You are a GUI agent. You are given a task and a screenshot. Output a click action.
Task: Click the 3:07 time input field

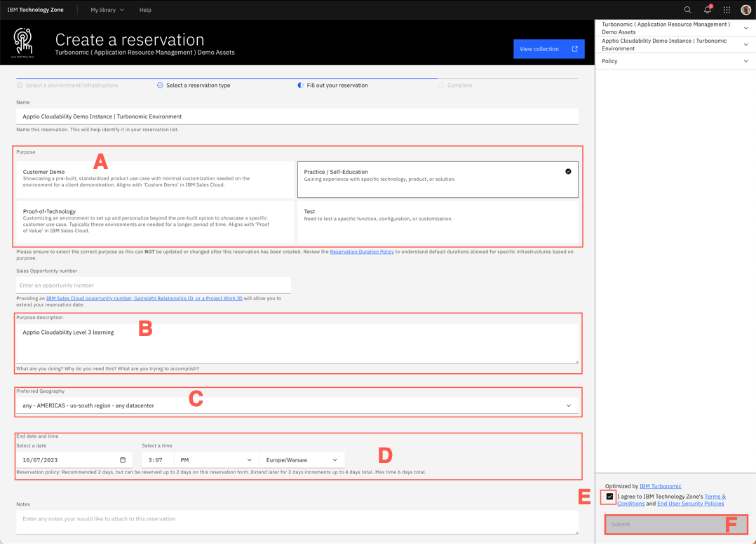(x=157, y=460)
